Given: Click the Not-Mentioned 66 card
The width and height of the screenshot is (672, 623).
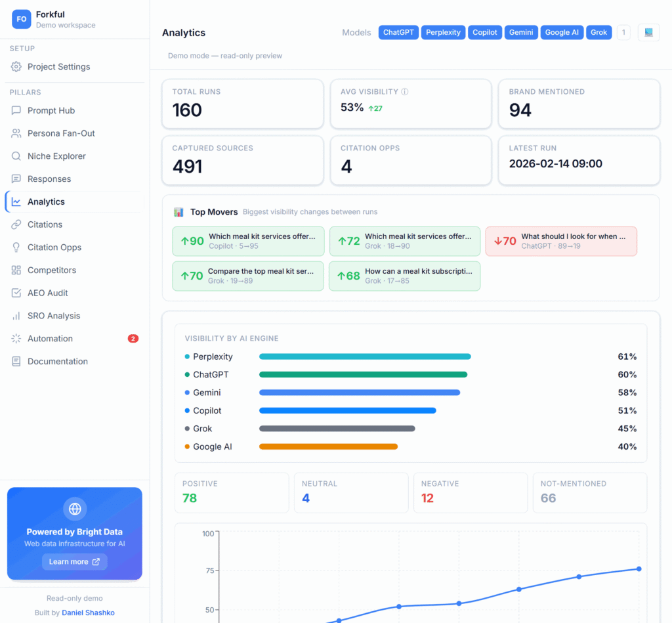Looking at the screenshot, I should click(590, 492).
